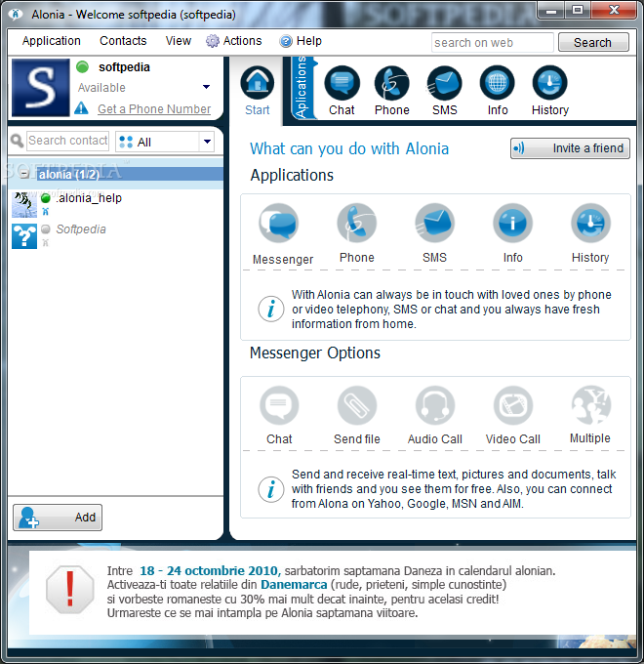Launch Info from the Applications panel

pos(512,224)
